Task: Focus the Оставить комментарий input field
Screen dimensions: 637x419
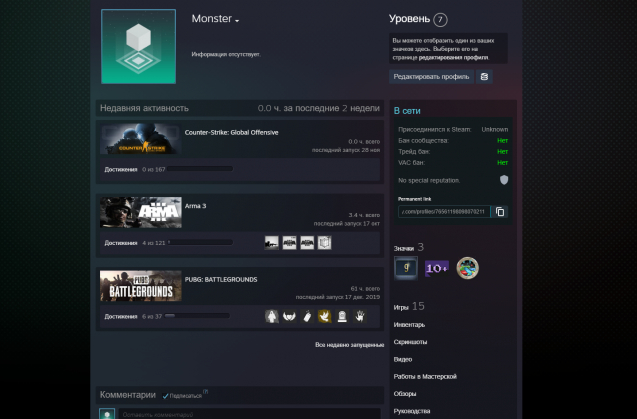Action: click(249, 415)
